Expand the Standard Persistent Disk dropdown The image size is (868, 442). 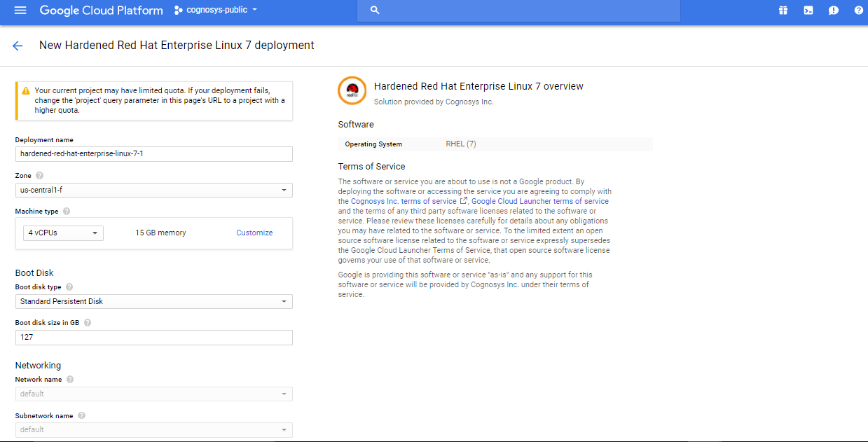click(153, 302)
